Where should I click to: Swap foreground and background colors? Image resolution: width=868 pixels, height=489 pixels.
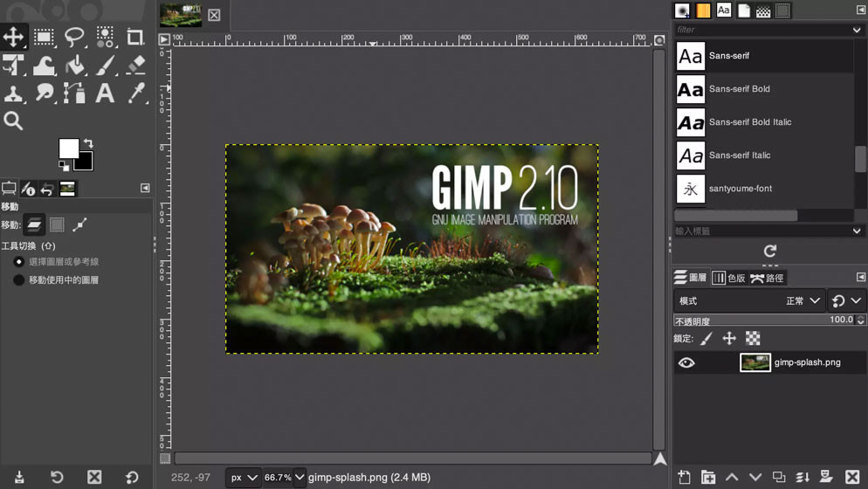click(88, 143)
